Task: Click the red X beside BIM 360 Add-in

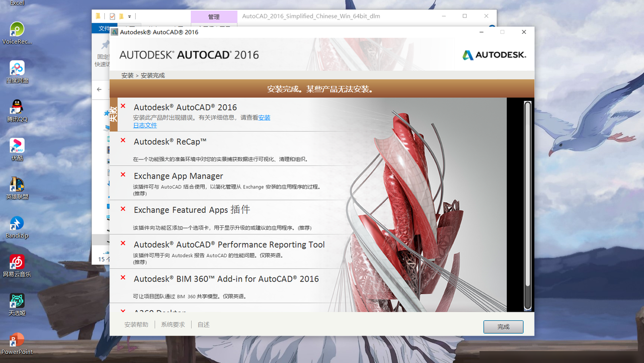Action: (x=123, y=277)
